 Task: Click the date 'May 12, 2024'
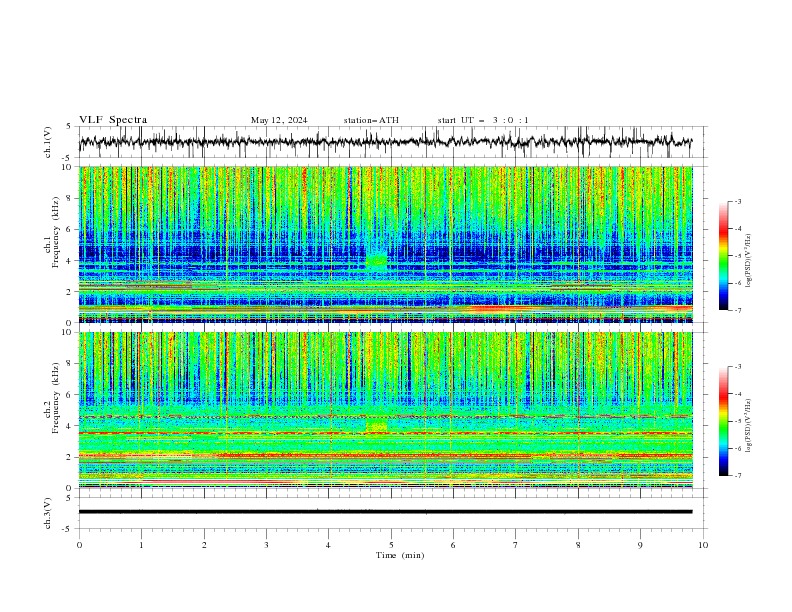pos(279,120)
